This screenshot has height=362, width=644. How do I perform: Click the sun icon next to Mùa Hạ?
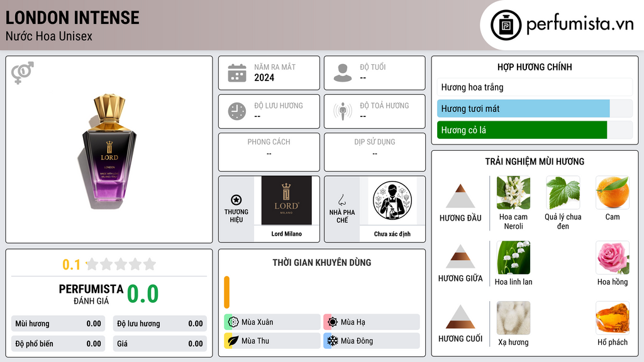click(x=333, y=322)
